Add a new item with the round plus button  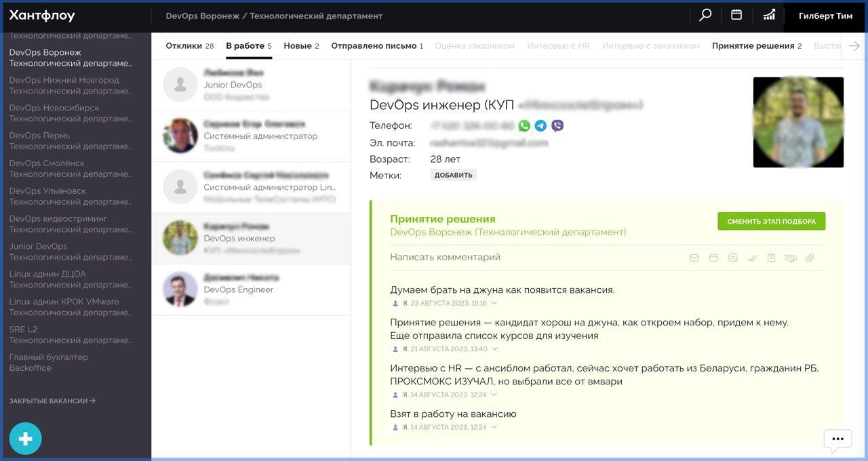(x=26, y=439)
